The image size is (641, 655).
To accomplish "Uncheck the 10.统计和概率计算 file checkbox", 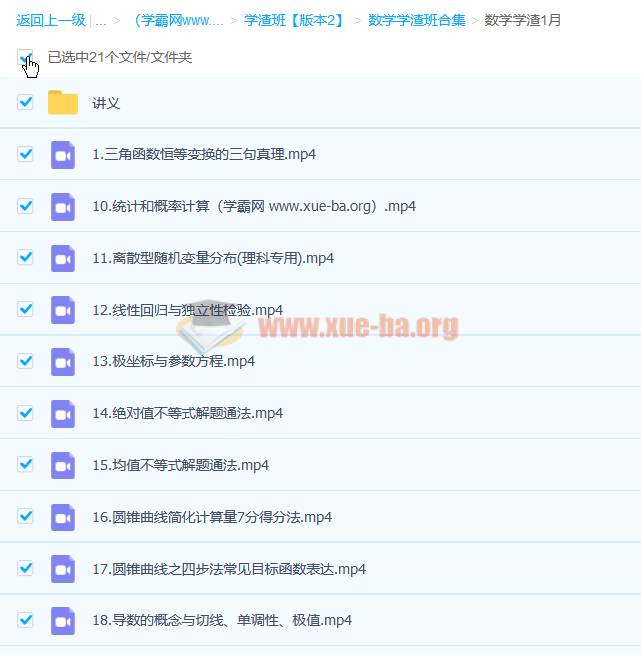I will (25, 206).
